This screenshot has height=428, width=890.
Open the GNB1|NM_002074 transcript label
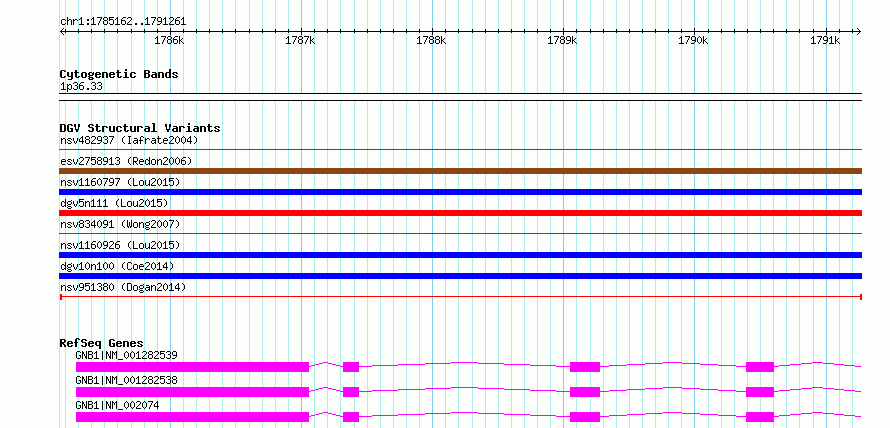(117, 405)
